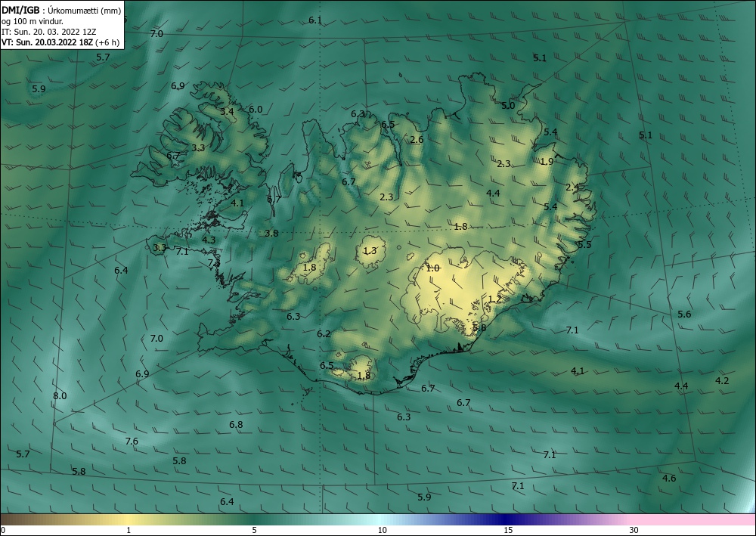Click the legend tick label '5'

pyautogui.click(x=254, y=530)
